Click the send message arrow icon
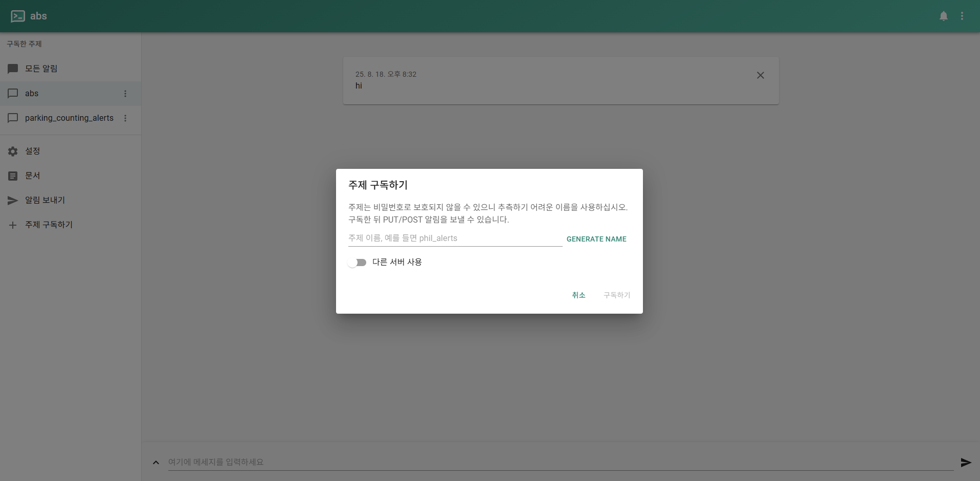Screen dimensions: 980x481 (965, 463)
